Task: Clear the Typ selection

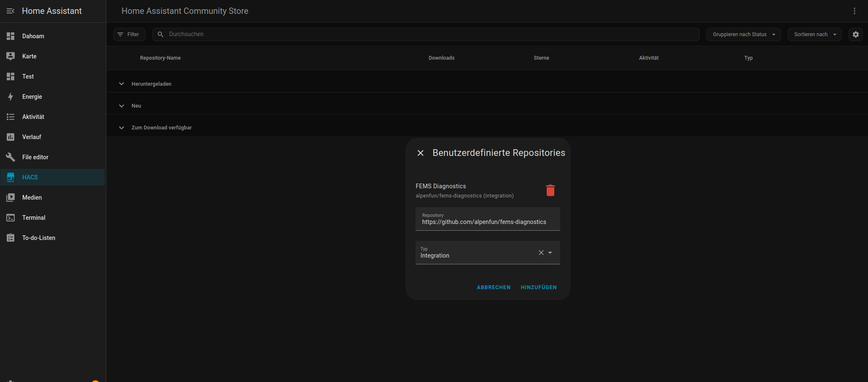Action: tap(541, 253)
